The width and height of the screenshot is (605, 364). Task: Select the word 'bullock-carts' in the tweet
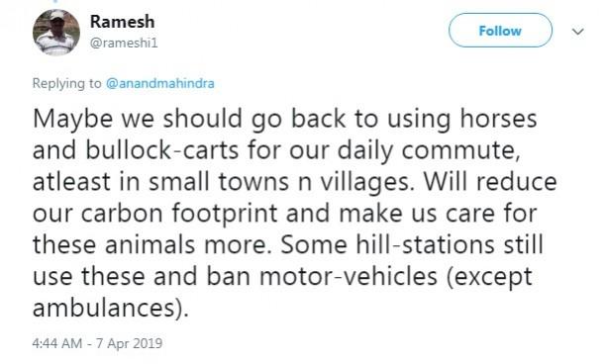click(x=162, y=149)
